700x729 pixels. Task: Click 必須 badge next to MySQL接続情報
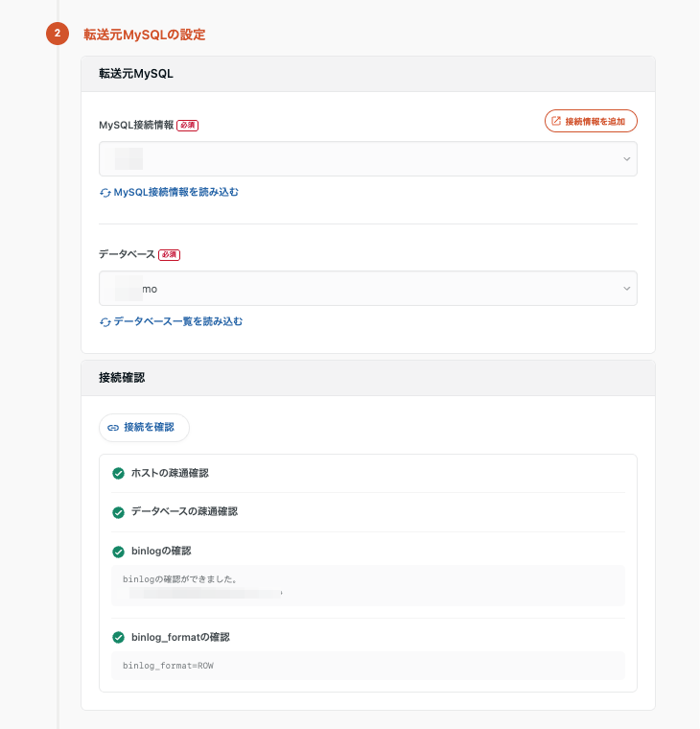187,125
